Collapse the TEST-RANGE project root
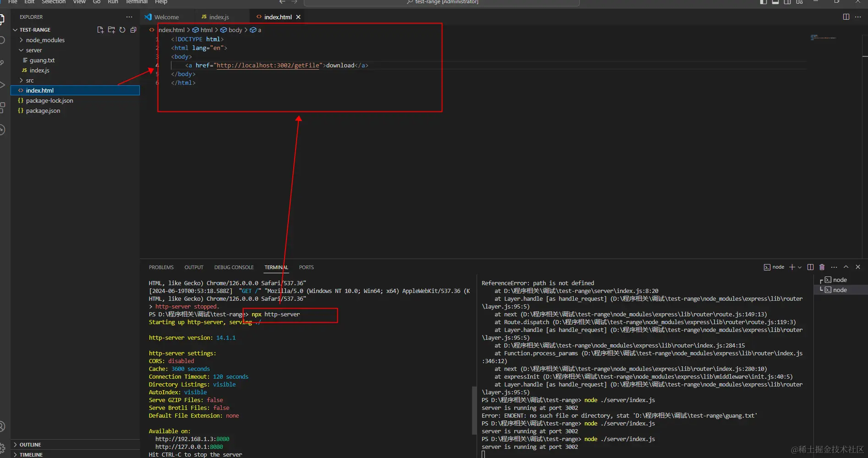The image size is (868, 458). [35, 30]
